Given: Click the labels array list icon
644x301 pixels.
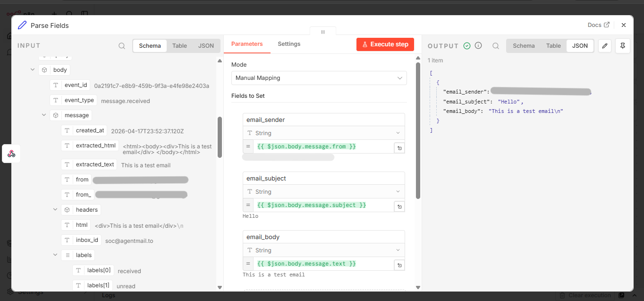Looking at the screenshot, I should click(67, 255).
